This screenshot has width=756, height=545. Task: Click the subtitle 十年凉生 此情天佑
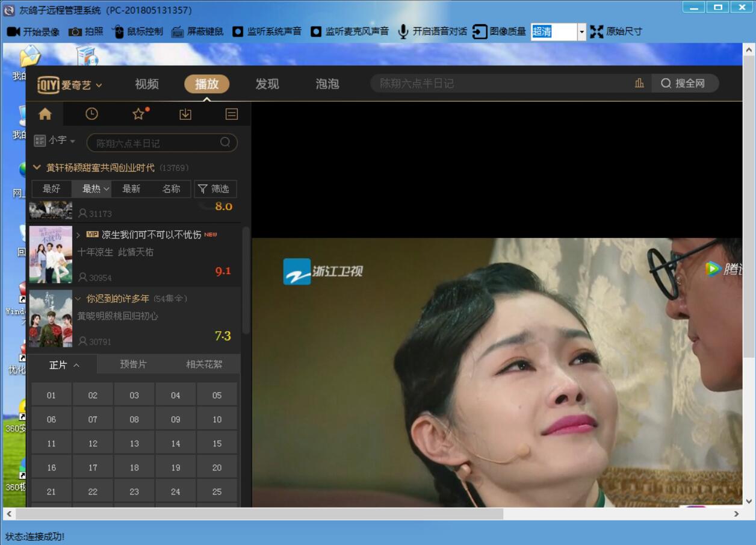116,252
